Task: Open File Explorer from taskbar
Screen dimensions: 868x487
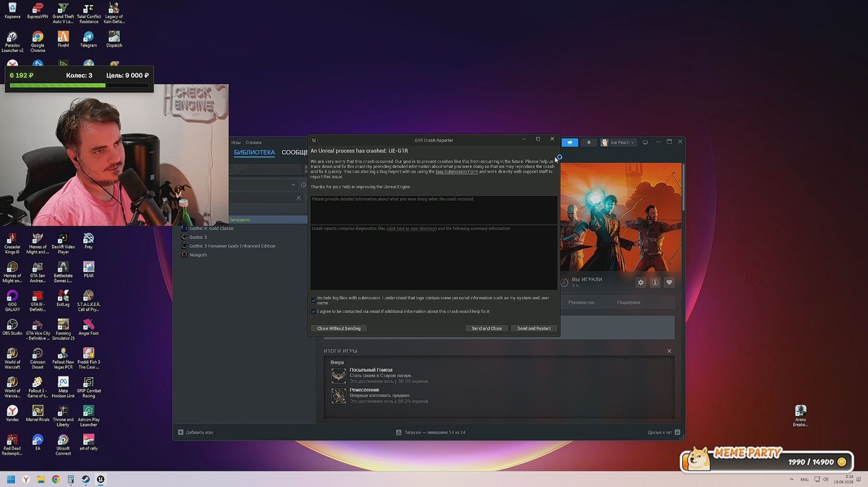Action: pos(41,479)
